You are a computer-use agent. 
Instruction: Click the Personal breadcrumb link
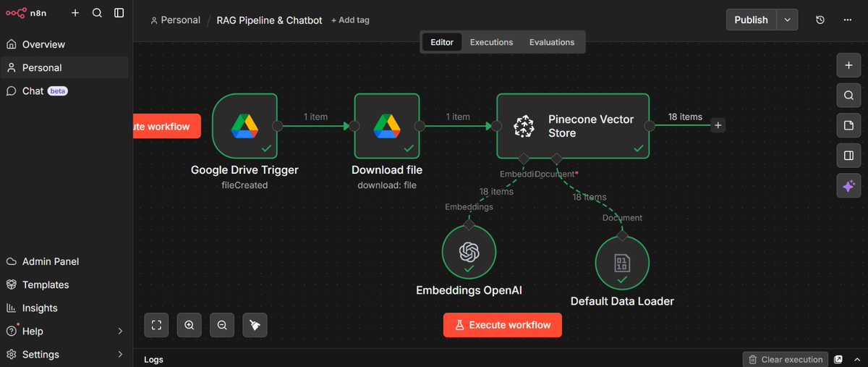(x=175, y=20)
